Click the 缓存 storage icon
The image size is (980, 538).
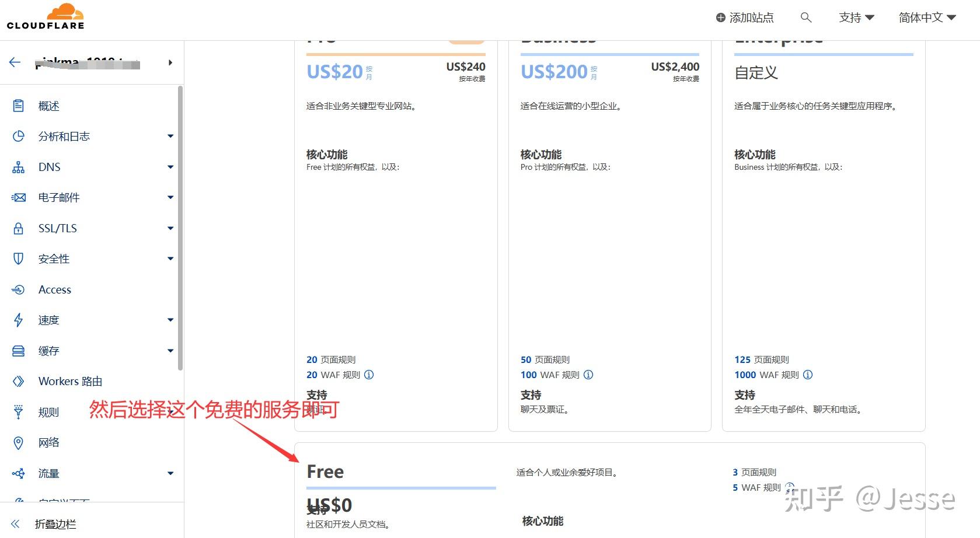(19, 351)
